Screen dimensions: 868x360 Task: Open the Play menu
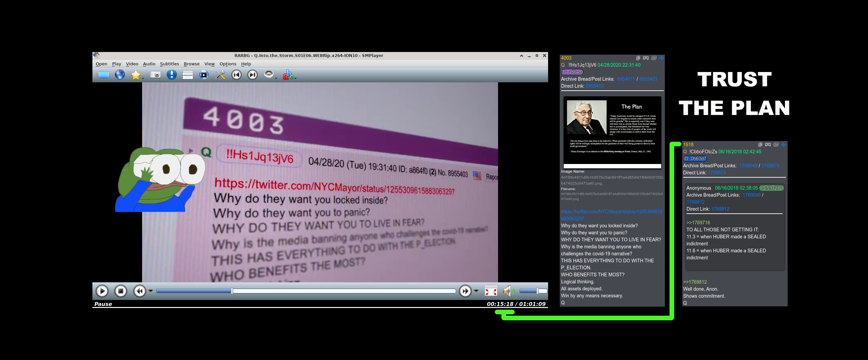pyautogui.click(x=116, y=64)
